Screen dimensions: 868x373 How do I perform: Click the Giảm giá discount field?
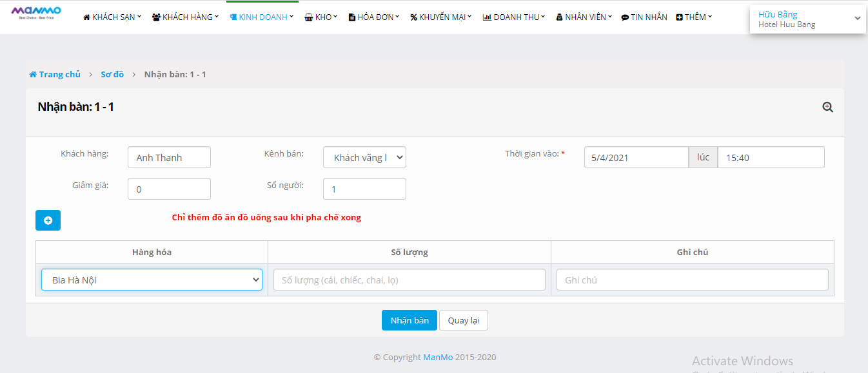click(x=169, y=189)
